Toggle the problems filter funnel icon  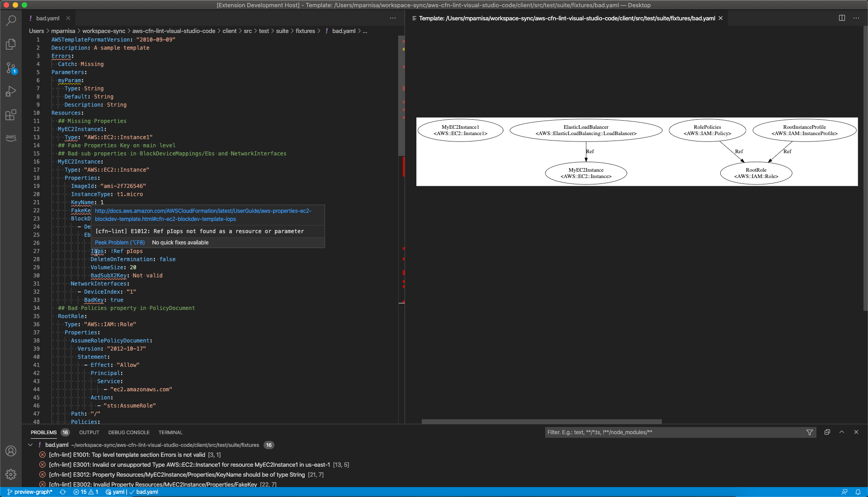pos(809,432)
